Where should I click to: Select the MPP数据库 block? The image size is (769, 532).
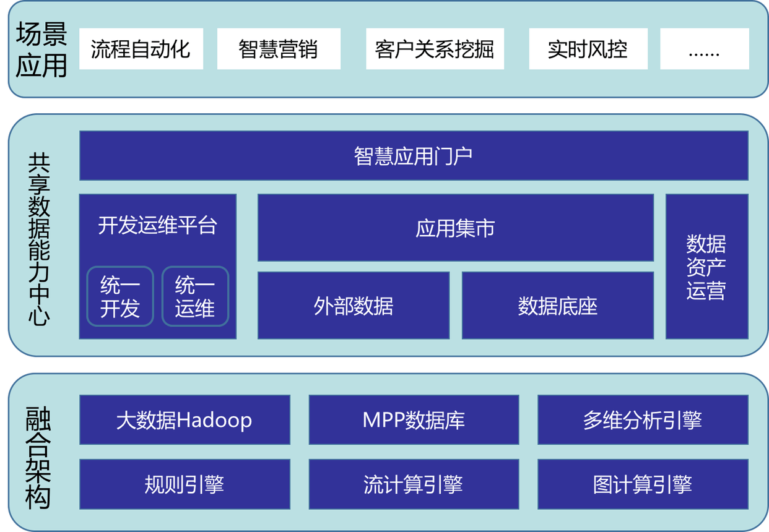tap(414, 420)
